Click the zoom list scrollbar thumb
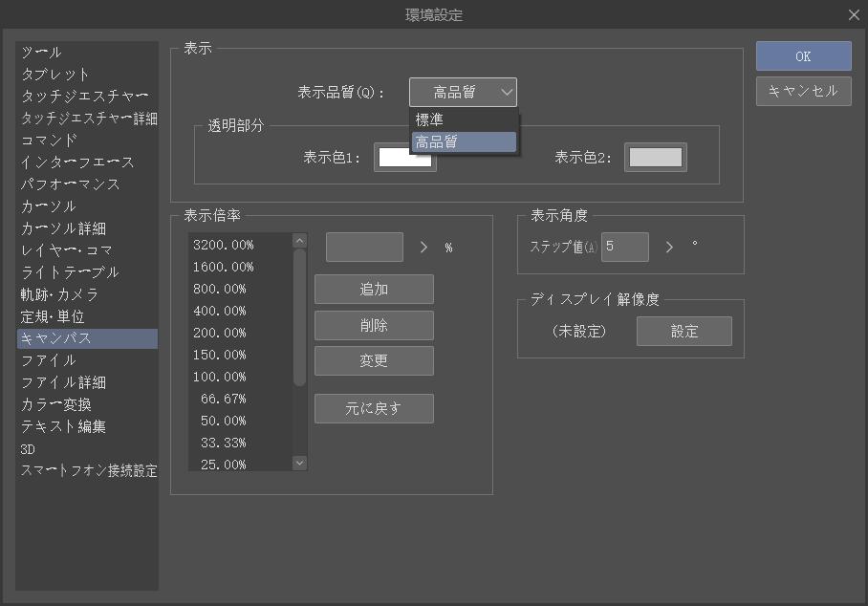The width and height of the screenshot is (868, 606). [299, 317]
